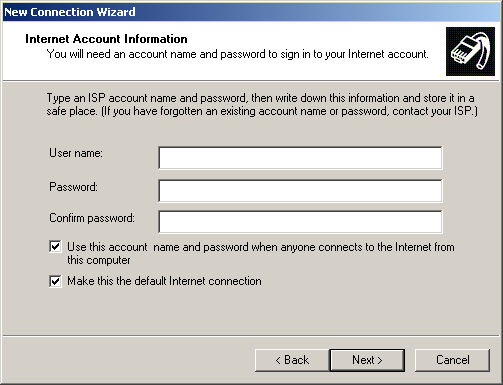Cancel the New Connection Wizard
The image size is (503, 385).
(x=452, y=360)
